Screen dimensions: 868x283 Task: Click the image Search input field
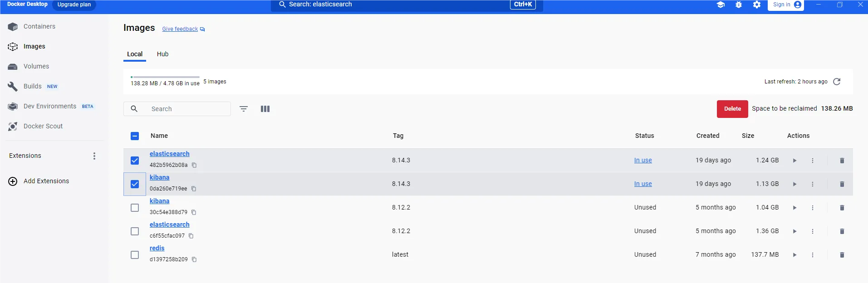(177, 109)
